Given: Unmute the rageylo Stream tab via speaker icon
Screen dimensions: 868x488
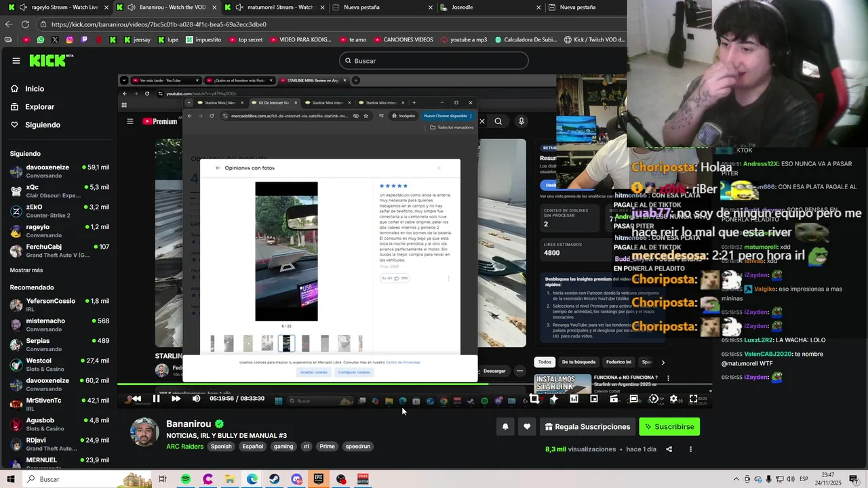Looking at the screenshot, I should click(x=24, y=7).
